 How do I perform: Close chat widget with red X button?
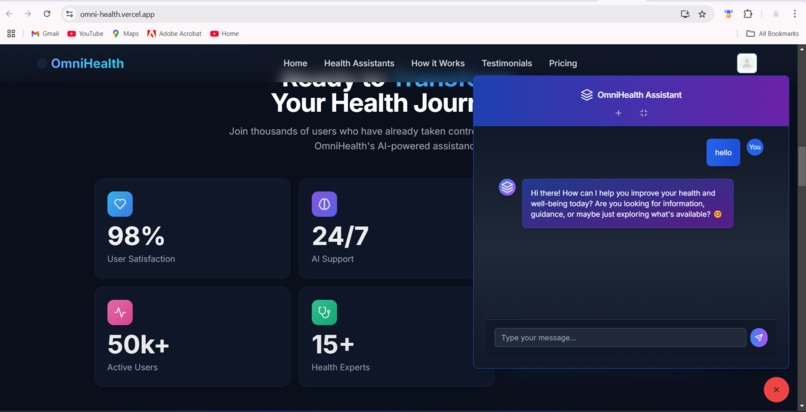click(x=776, y=389)
